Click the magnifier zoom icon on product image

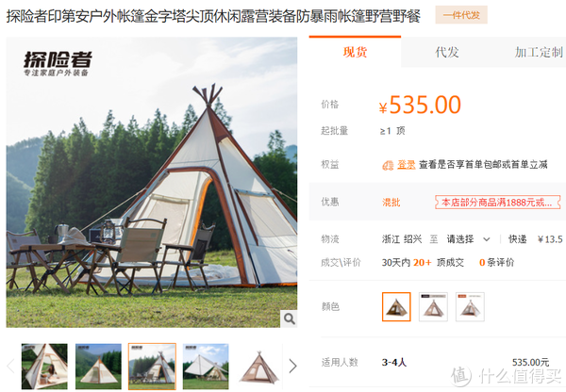pyautogui.click(x=289, y=318)
